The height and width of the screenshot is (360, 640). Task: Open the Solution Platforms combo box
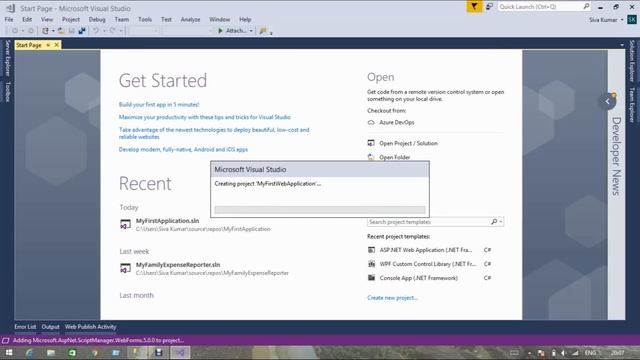(188, 31)
